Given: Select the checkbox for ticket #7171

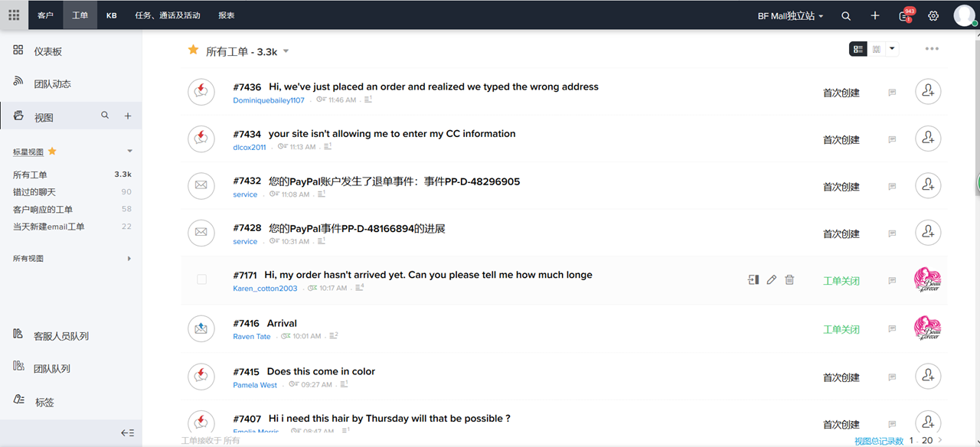Looking at the screenshot, I should pos(201,280).
